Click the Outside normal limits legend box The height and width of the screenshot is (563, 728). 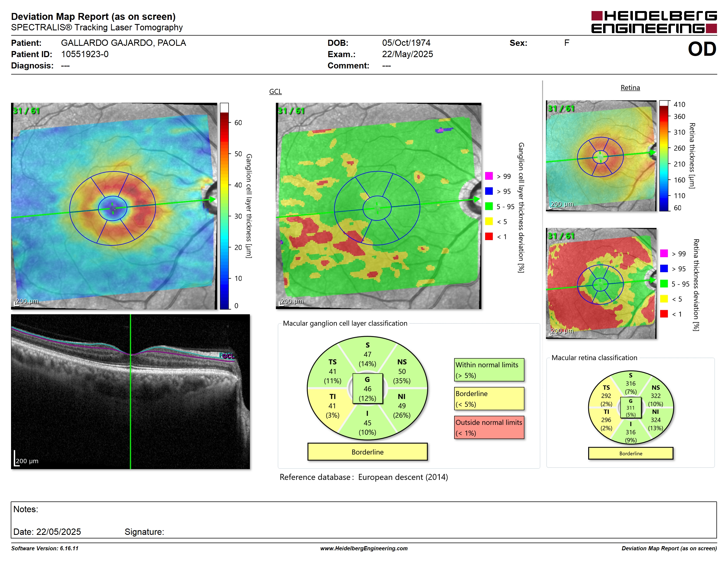[x=489, y=427]
